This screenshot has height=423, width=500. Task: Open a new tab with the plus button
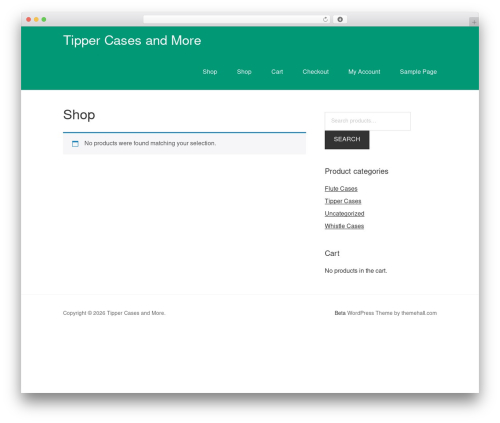pos(474,22)
